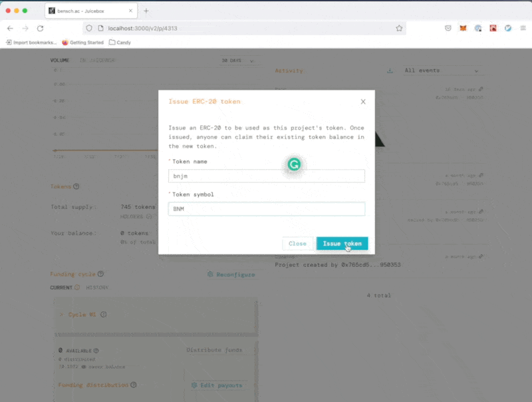Focus the Token name input field
This screenshot has width=532, height=402.
point(267,176)
